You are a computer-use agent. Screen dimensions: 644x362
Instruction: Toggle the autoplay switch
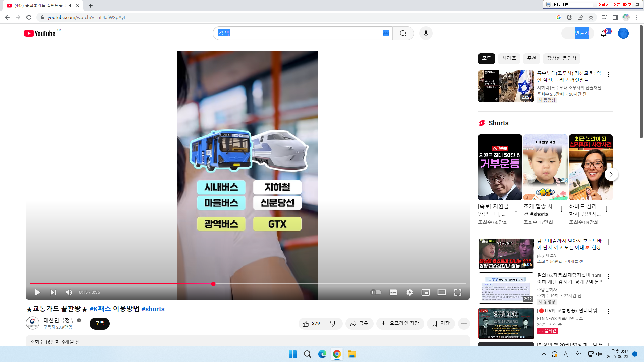pos(376,292)
